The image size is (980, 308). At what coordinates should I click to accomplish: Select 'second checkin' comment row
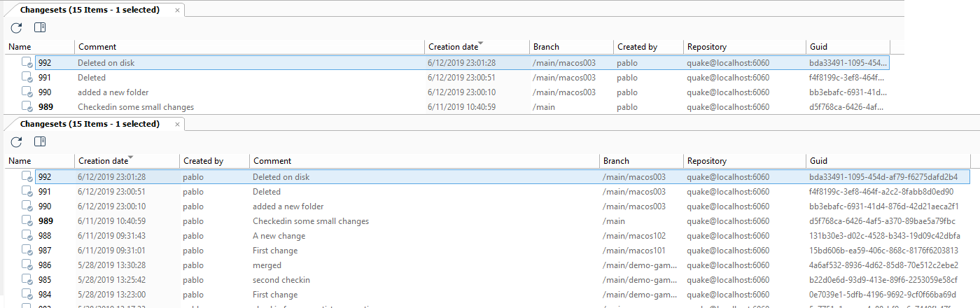[x=281, y=280]
